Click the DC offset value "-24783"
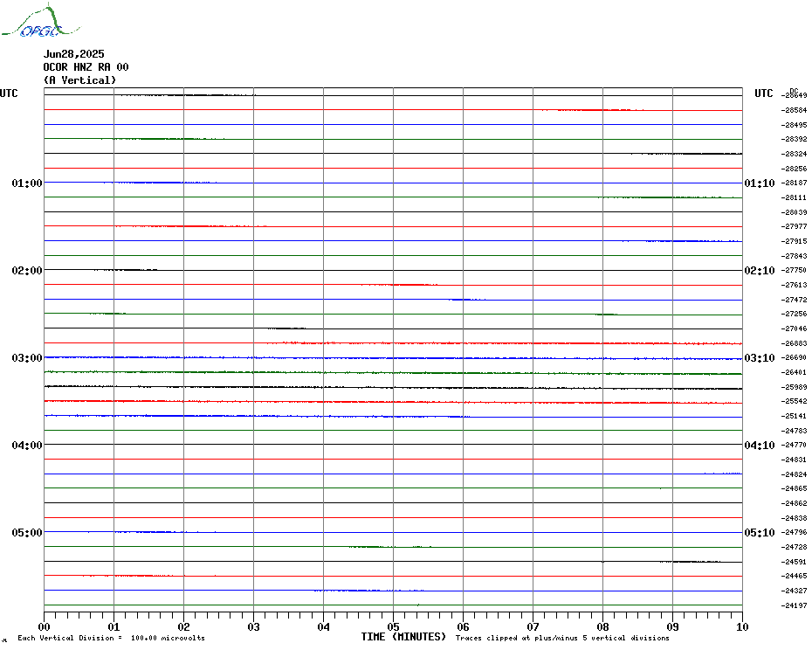812x650 pixels. (795, 431)
